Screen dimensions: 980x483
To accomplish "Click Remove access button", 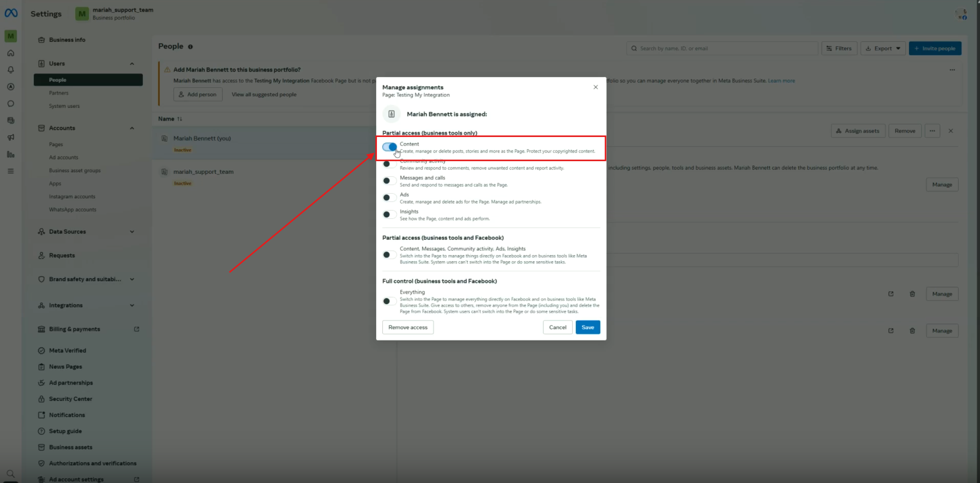I will pyautogui.click(x=408, y=327).
